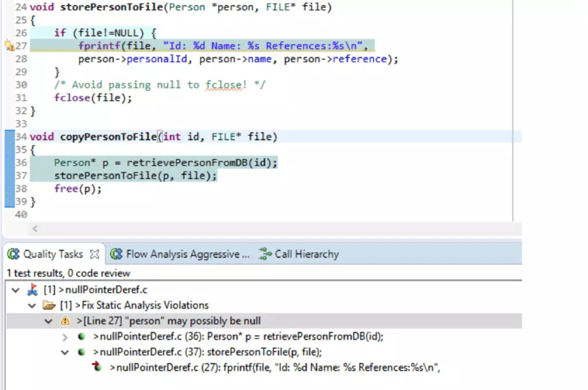The image size is (588, 390).
Task: Click the red arrow icon on line 27 fprintf entry
Action: pyautogui.click(x=97, y=368)
